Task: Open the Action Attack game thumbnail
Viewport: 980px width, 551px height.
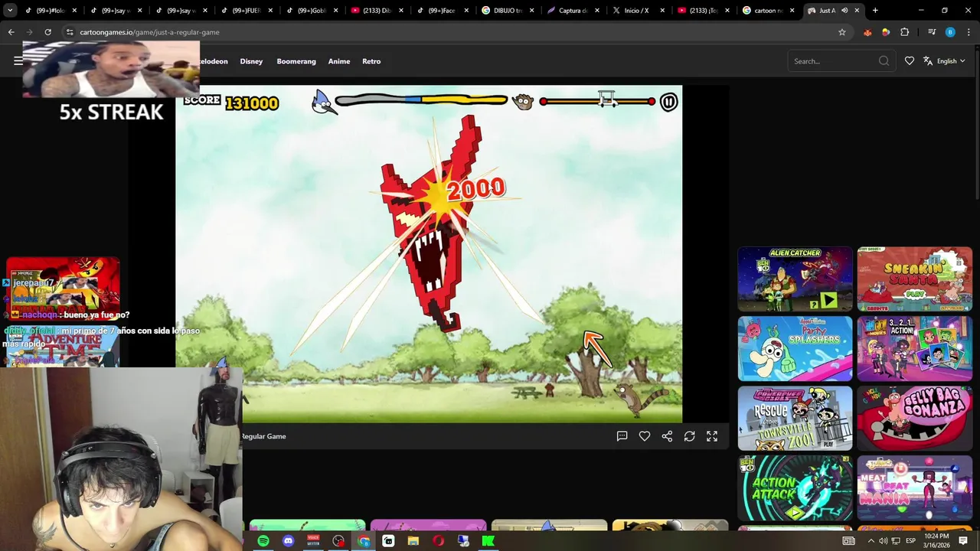Action: pyautogui.click(x=795, y=487)
